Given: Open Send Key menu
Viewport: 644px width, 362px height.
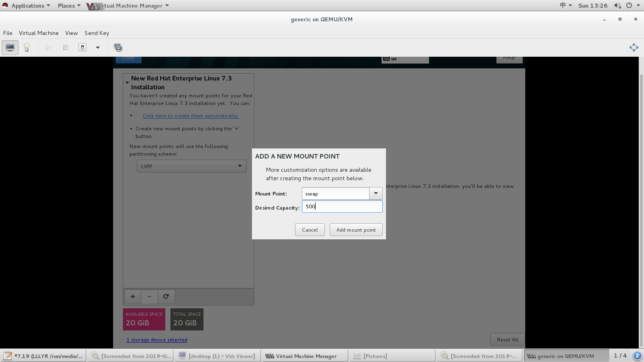Looking at the screenshot, I should coord(97,33).
